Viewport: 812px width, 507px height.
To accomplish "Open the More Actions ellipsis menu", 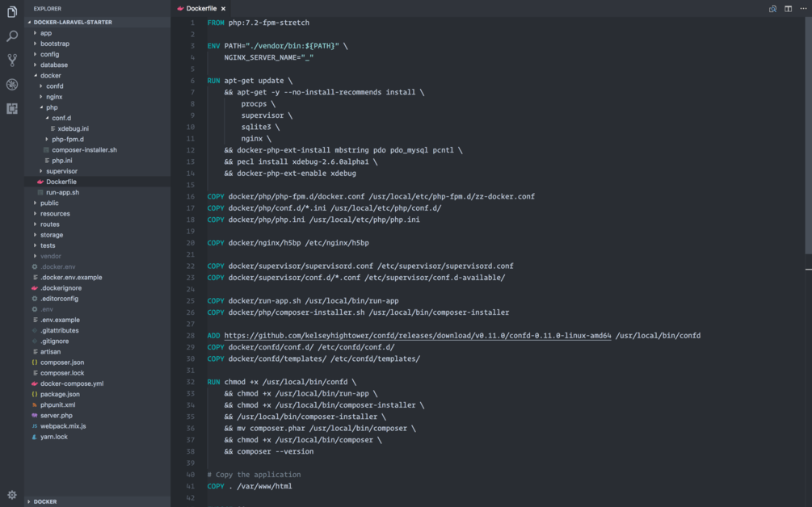I will [x=802, y=7].
